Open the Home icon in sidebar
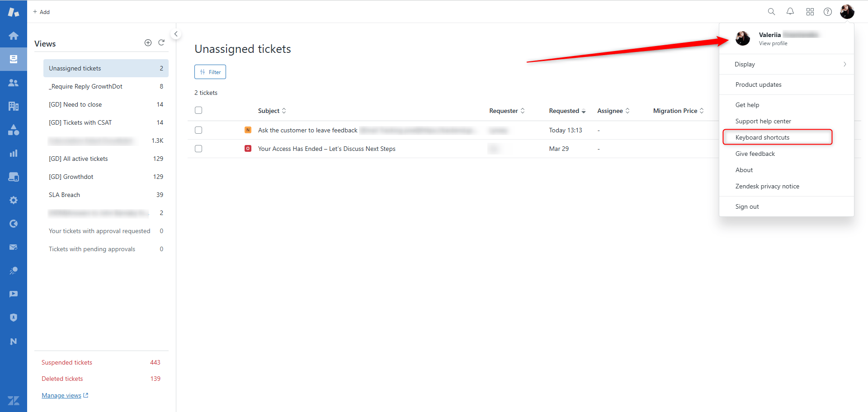This screenshot has height=412, width=868. [x=14, y=36]
